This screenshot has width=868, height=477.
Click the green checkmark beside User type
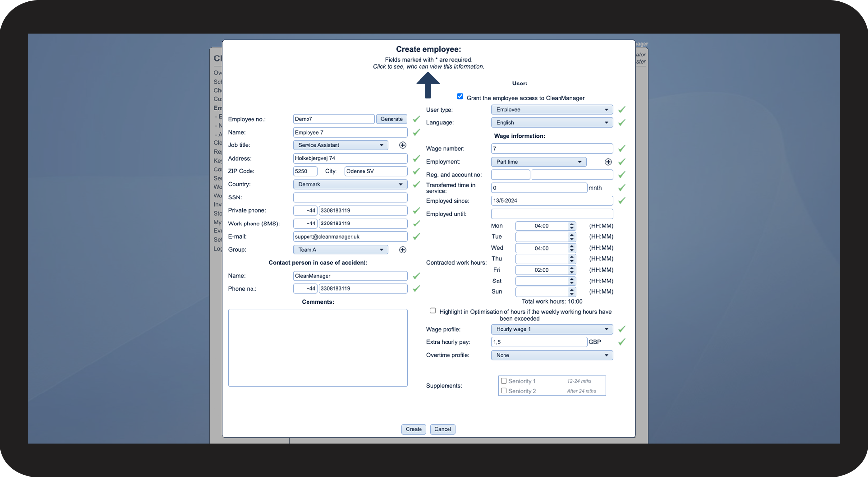click(622, 110)
